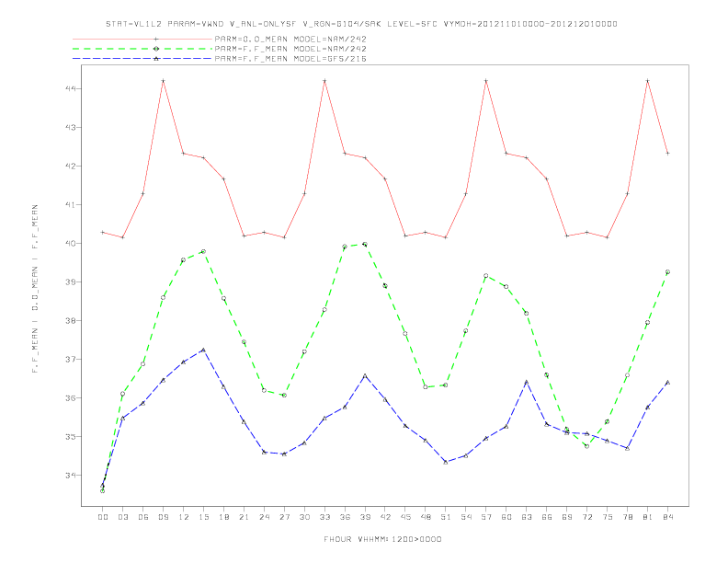Image resolution: width=728 pixels, height=563 pixels.
Task: Select the green legend entry PARM=F.F_MEAN MODEL=NAM/242
Action: pos(220,49)
